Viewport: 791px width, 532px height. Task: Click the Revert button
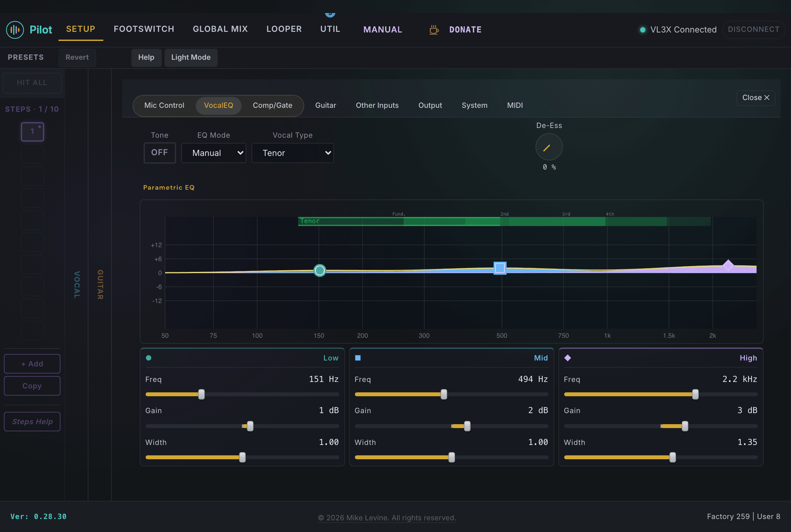pyautogui.click(x=77, y=57)
